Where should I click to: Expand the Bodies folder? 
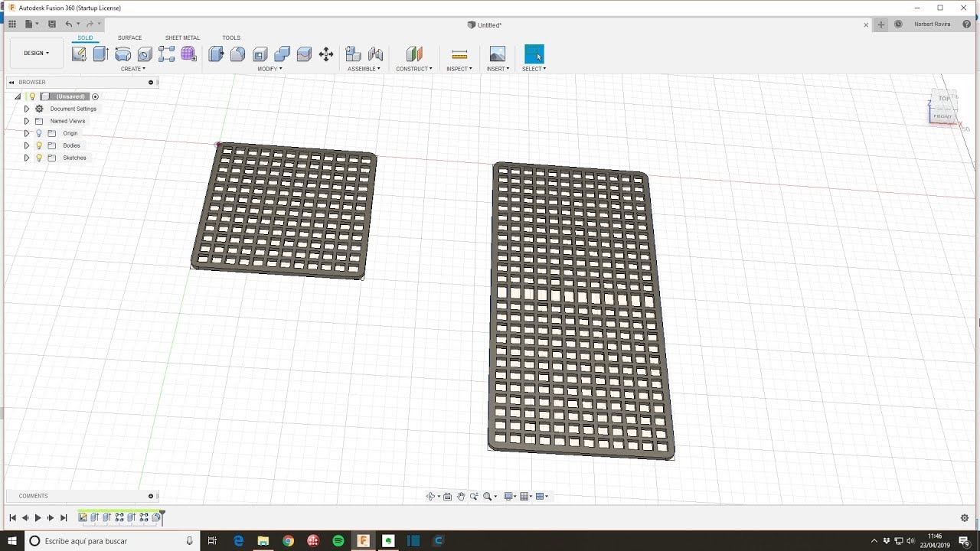point(26,145)
